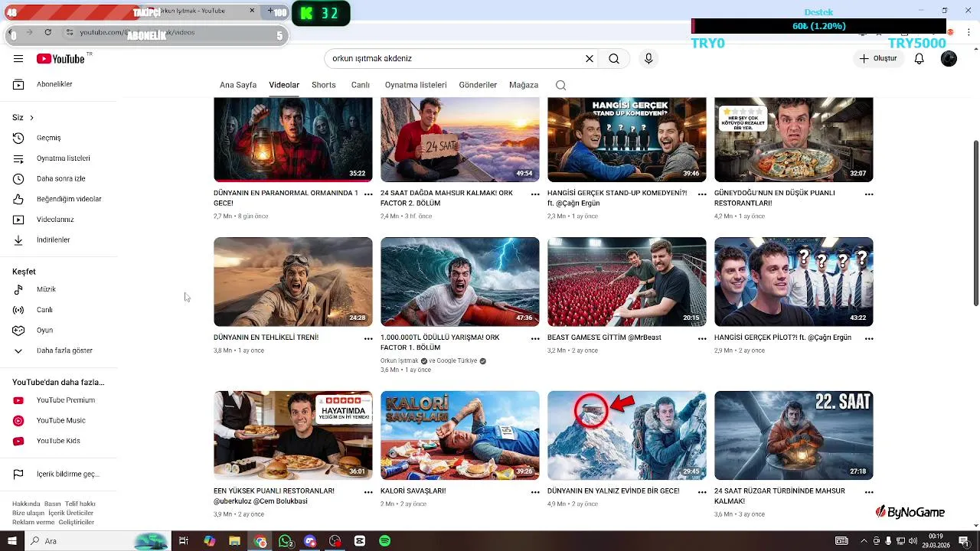Open the account avatar menu

(949, 59)
